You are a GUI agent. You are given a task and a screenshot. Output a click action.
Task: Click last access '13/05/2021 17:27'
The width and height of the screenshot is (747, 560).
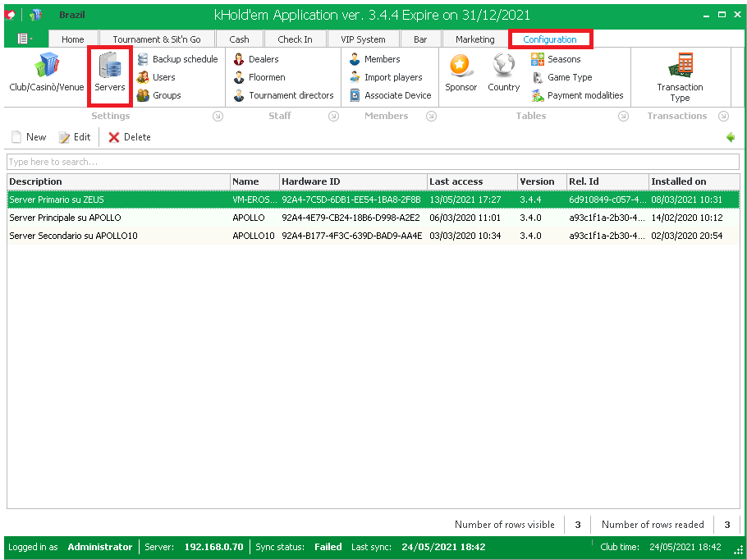(x=465, y=200)
